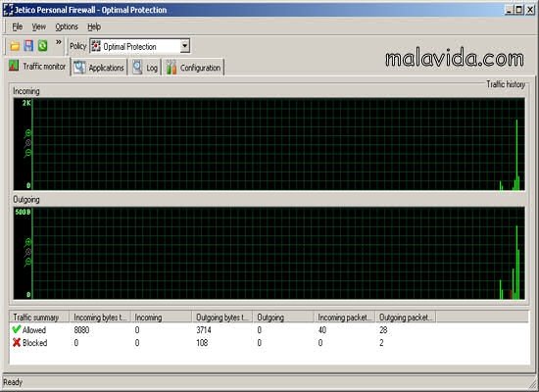Click the Outgoing packet... column header
Viewport: 539px width, 392px height.
(406, 318)
